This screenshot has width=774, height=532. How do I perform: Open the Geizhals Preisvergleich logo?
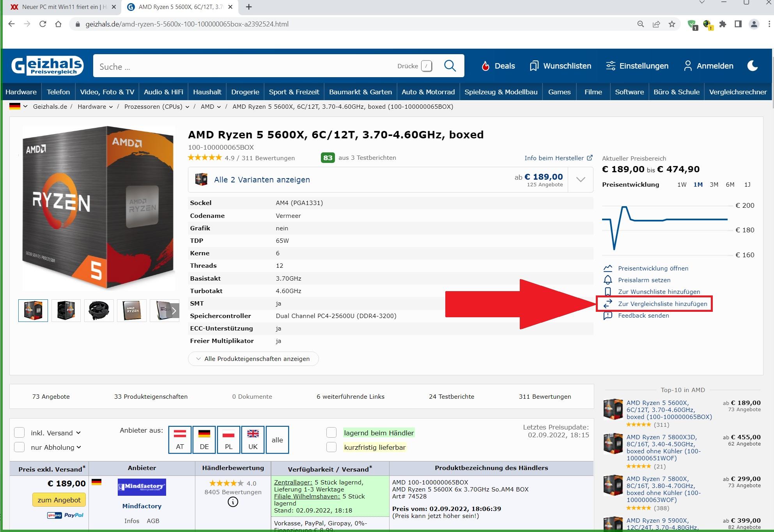click(x=48, y=66)
